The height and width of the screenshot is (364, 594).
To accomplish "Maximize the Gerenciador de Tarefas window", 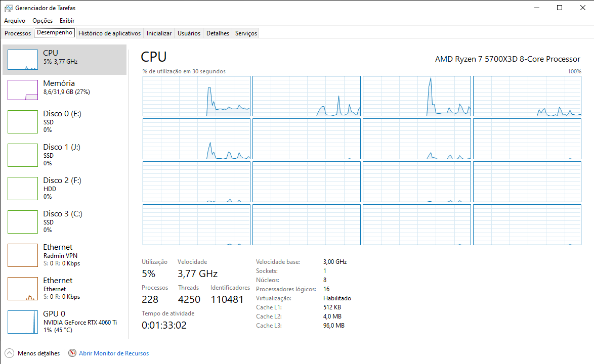I will [560, 8].
